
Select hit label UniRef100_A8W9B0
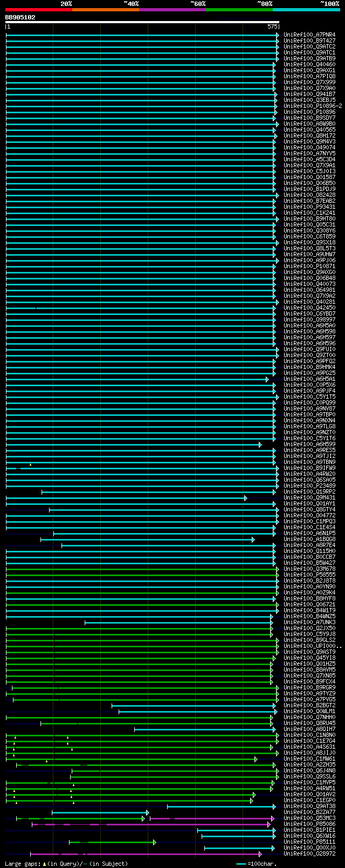pyautogui.click(x=309, y=124)
